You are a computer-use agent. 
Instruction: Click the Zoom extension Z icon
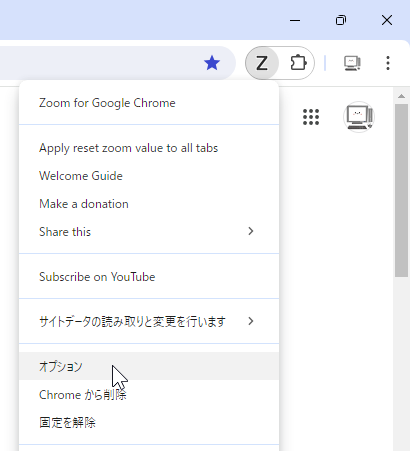262,63
